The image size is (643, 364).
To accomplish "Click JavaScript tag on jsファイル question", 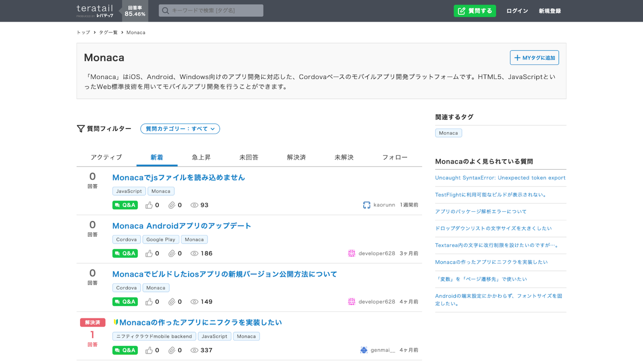I will (x=129, y=191).
